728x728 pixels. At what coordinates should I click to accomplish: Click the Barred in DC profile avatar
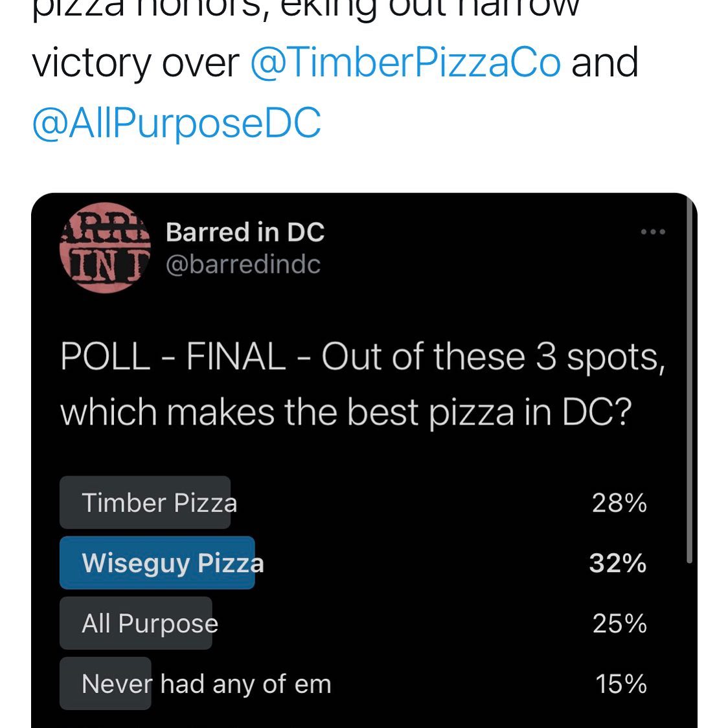coord(105,248)
